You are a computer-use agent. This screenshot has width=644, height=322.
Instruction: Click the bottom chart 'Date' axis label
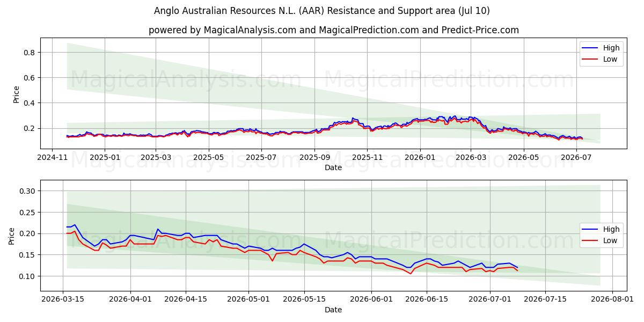[x=333, y=310]
